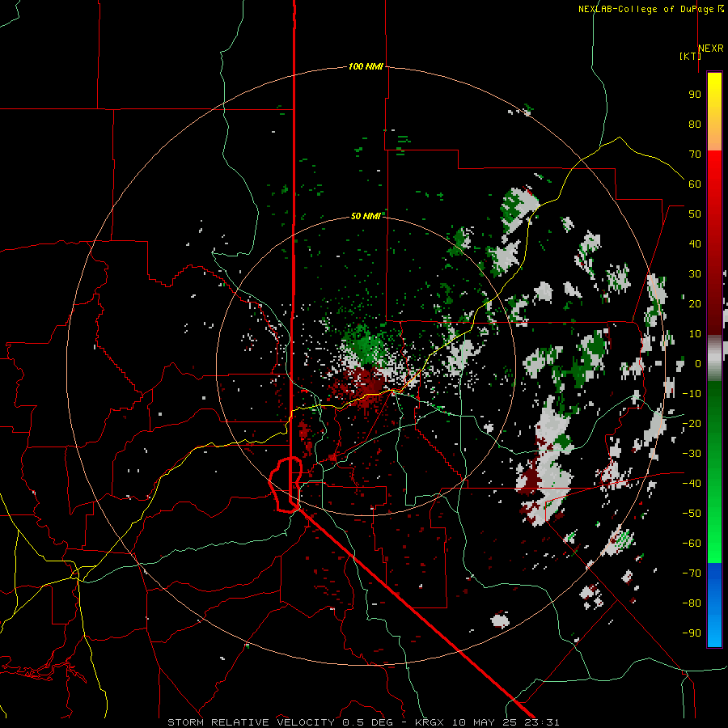Select the positive 60 scale value

695,184
